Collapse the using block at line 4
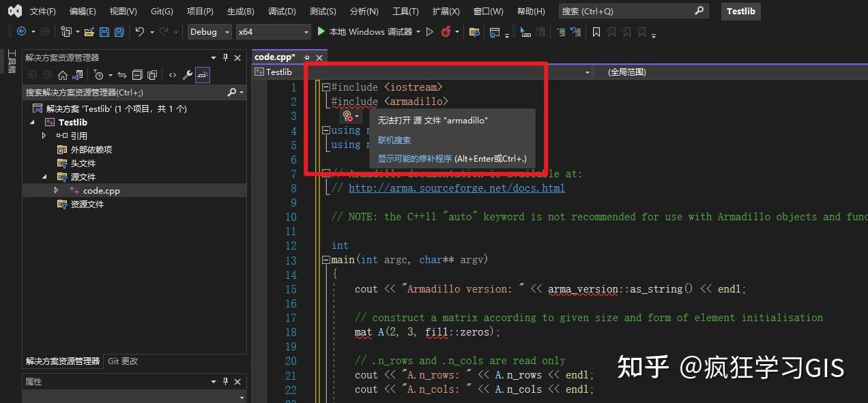 (326, 130)
